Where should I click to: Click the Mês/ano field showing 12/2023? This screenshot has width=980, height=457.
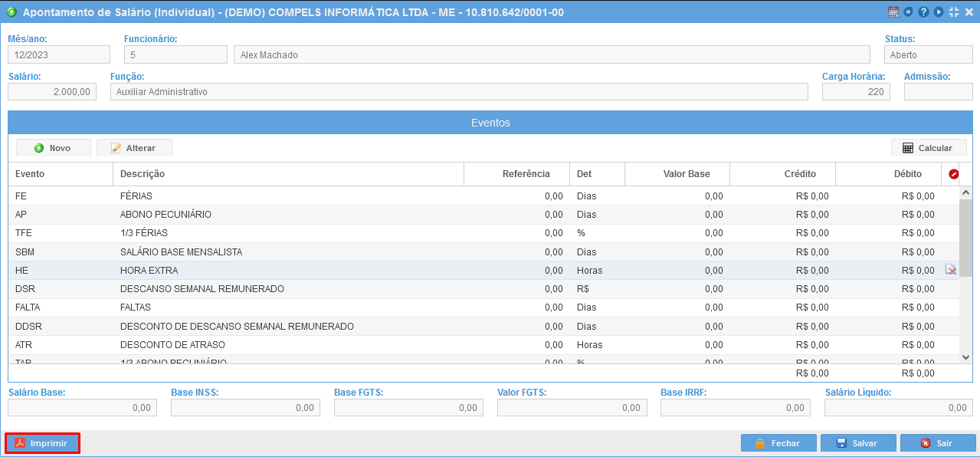coord(59,54)
